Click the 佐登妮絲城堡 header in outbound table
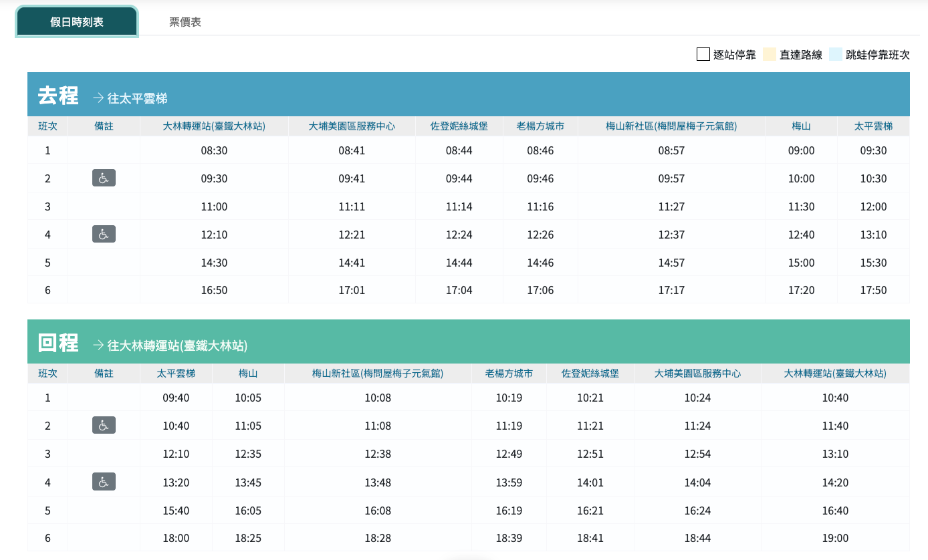The width and height of the screenshot is (928, 560). (459, 126)
